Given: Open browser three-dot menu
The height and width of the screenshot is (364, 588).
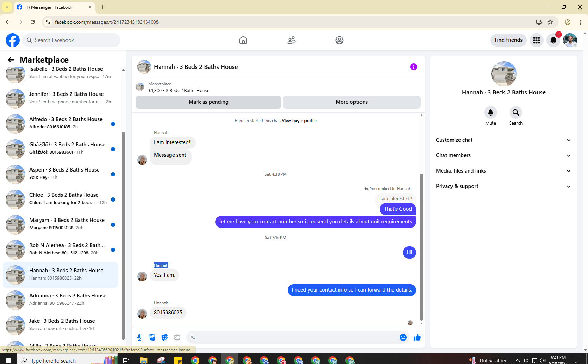Looking at the screenshot, I should click(x=580, y=22).
